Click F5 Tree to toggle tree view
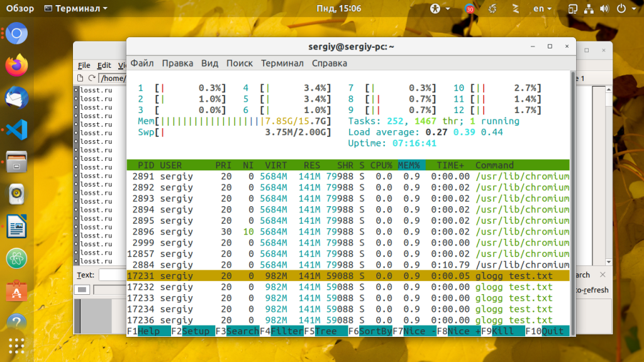The width and height of the screenshot is (644, 362). pos(325,331)
